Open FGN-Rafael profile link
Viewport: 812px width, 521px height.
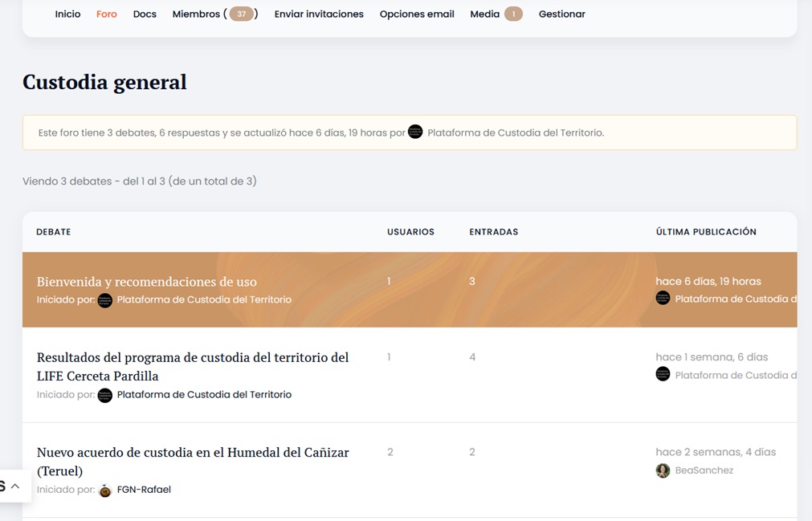(144, 490)
